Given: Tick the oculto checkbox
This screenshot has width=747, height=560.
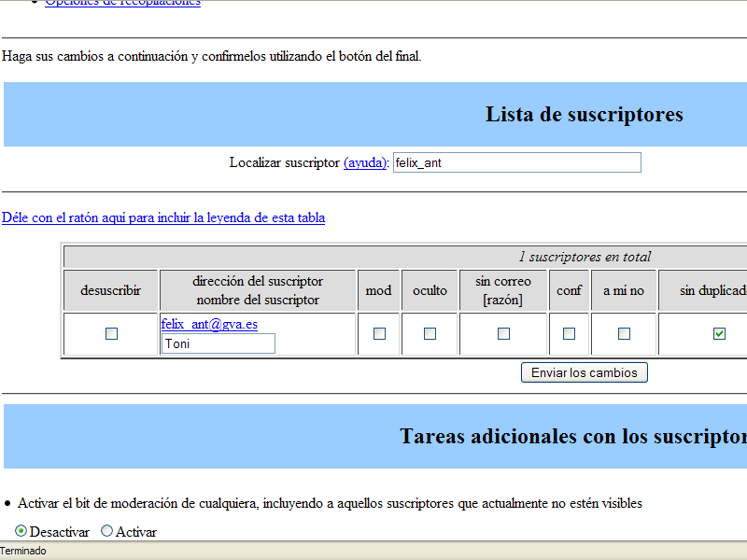Looking at the screenshot, I should click(x=430, y=333).
